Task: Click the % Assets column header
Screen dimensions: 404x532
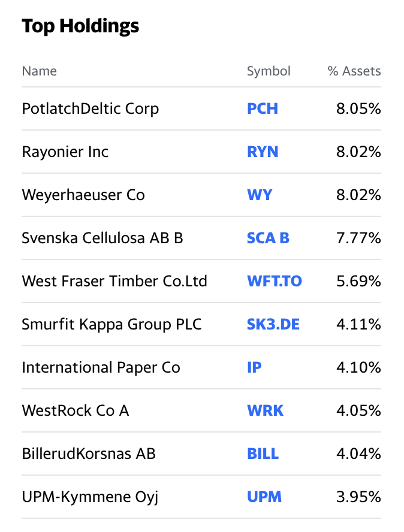Action: point(354,71)
